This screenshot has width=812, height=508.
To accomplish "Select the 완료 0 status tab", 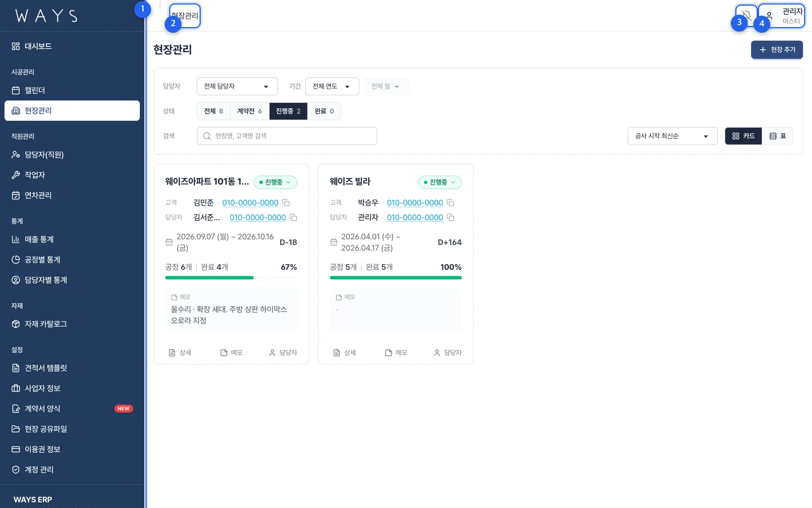I will [324, 111].
